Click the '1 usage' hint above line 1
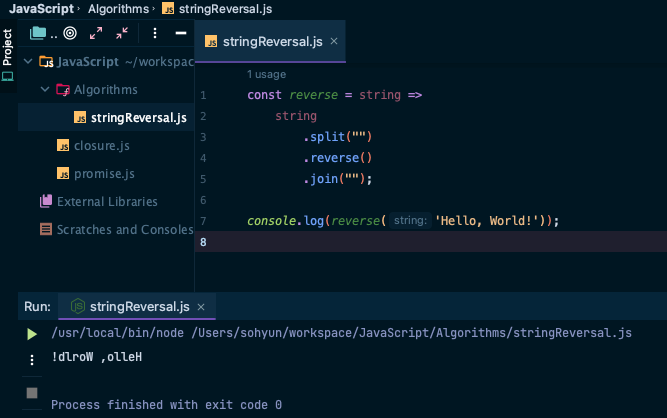Screen dimensions: 667x418 (x=266, y=74)
